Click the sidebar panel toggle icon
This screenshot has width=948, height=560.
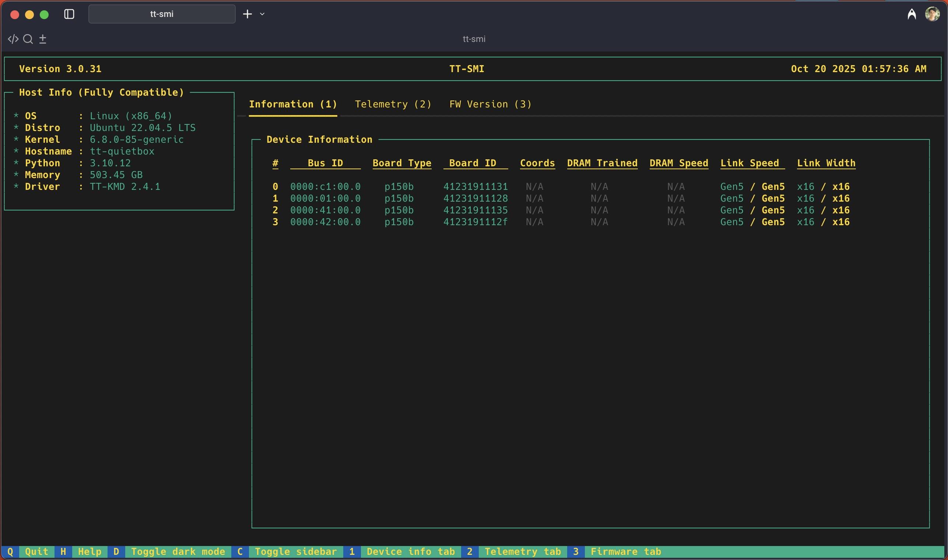click(69, 14)
